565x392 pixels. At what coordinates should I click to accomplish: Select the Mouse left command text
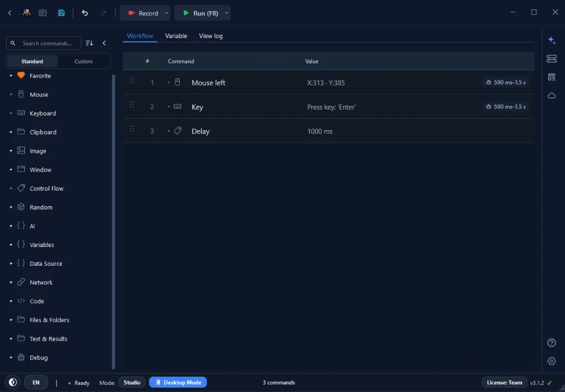point(208,83)
